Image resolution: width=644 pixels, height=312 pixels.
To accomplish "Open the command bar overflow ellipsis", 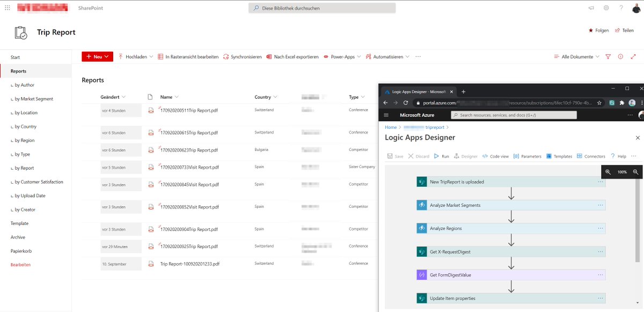I will point(418,56).
